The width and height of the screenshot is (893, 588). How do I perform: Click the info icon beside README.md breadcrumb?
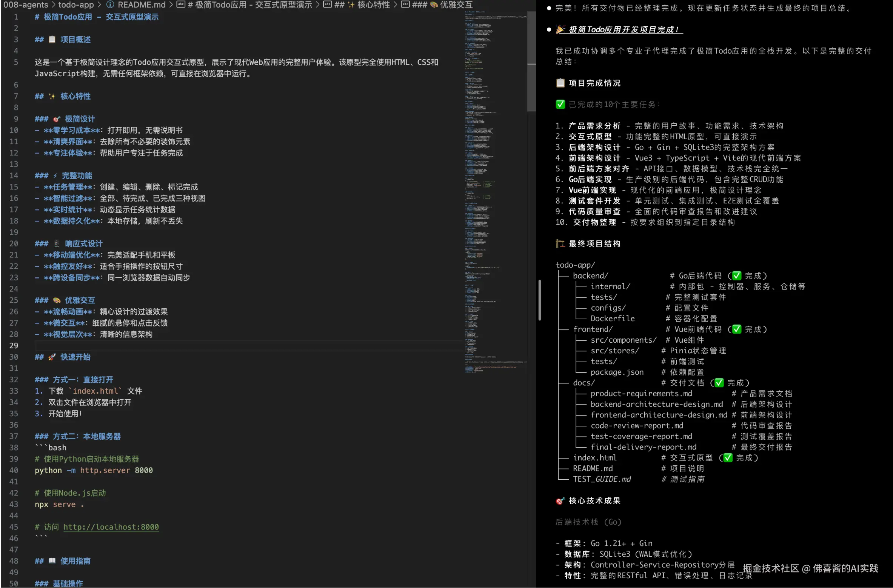110,5
